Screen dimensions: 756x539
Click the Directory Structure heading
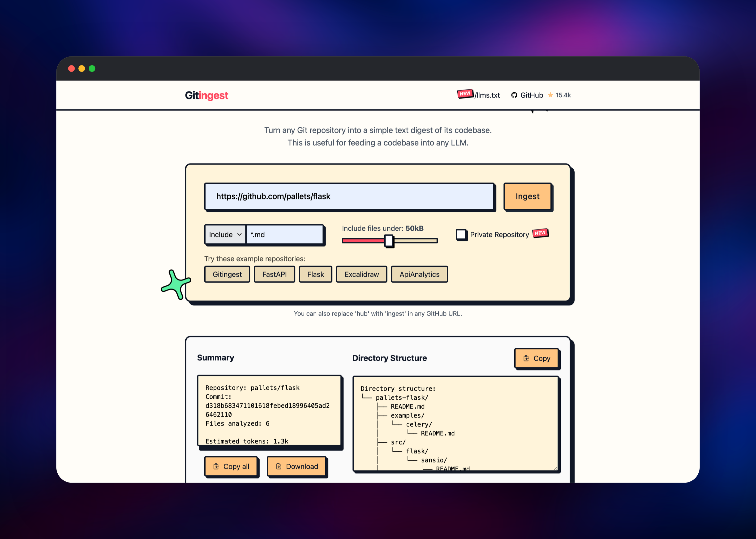[x=389, y=358]
